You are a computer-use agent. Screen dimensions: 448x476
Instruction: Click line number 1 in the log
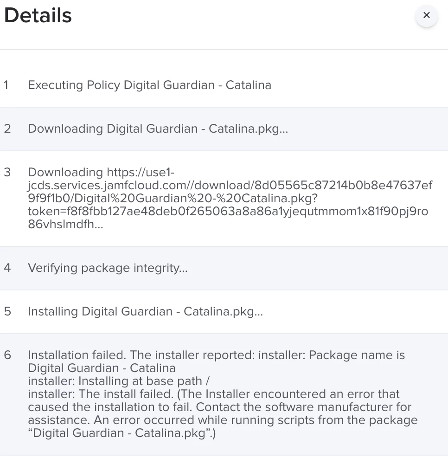click(6, 85)
